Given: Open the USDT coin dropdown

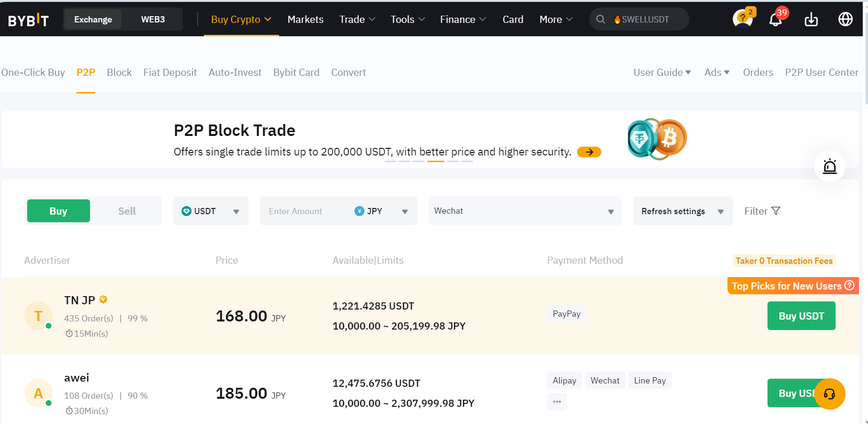Looking at the screenshot, I should 211,211.
